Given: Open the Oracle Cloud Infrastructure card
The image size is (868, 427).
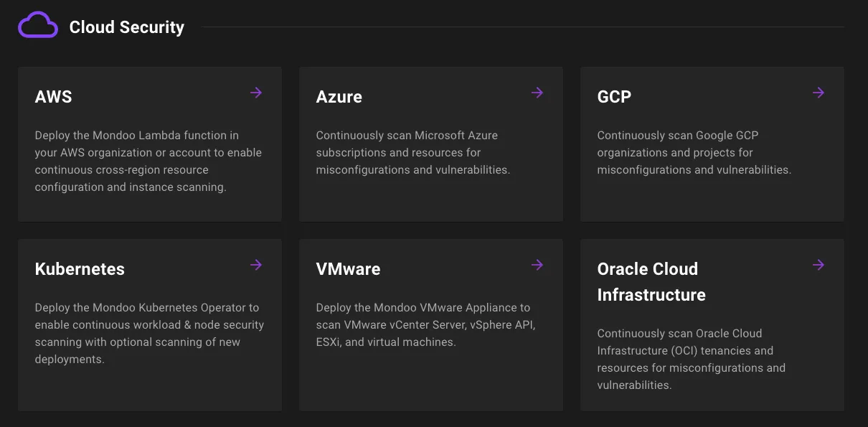Looking at the screenshot, I should coord(712,324).
